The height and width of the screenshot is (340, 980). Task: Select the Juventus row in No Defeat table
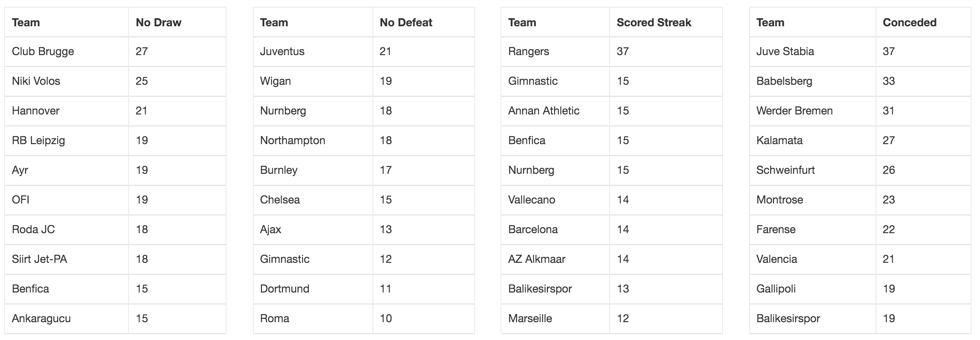(x=364, y=52)
